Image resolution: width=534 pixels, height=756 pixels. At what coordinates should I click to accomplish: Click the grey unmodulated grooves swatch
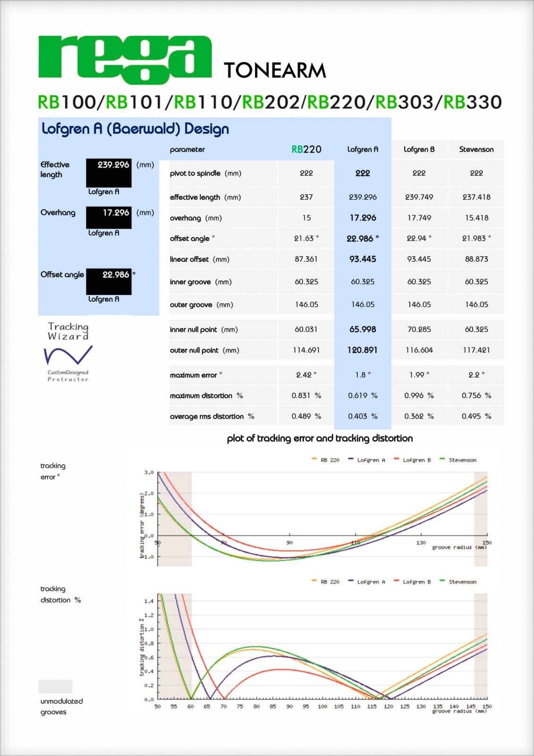[x=55, y=686]
